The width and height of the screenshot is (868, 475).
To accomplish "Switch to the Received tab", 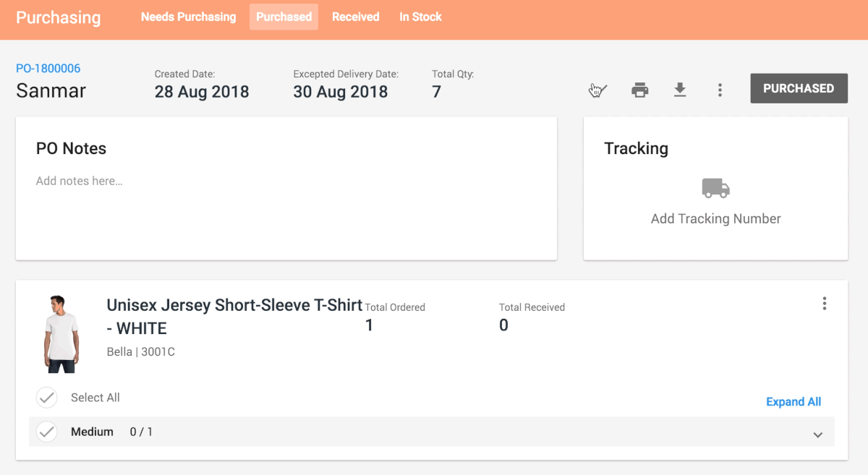I will [355, 17].
